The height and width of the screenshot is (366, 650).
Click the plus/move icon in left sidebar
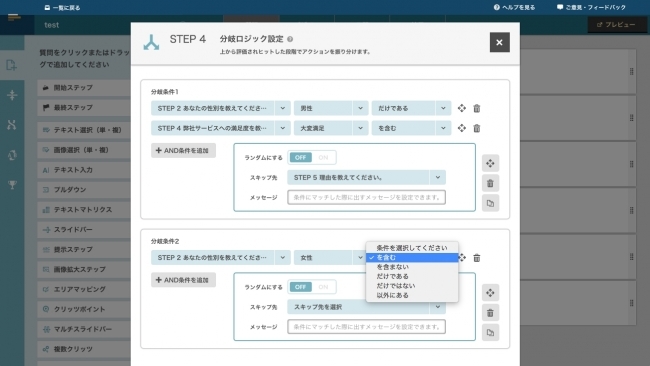point(12,95)
